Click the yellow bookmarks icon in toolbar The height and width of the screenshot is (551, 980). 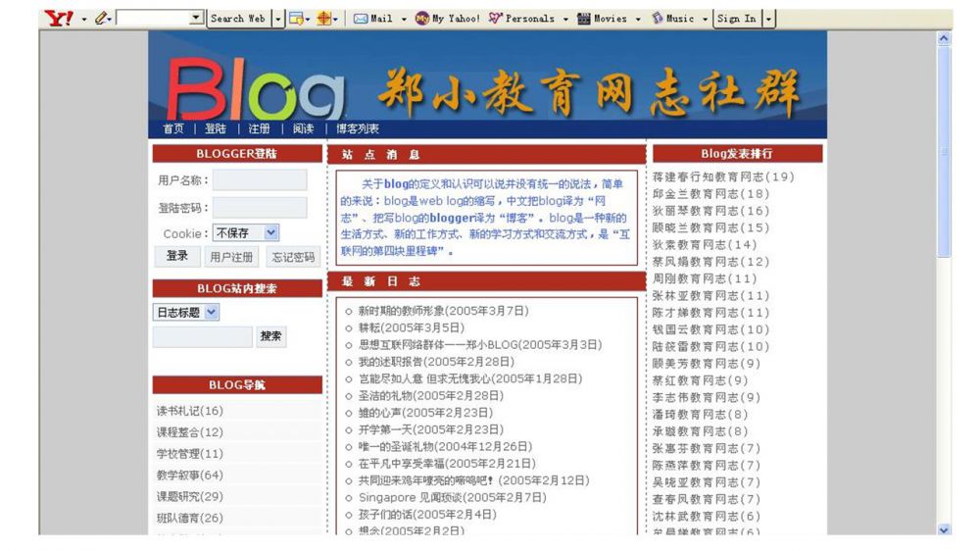(x=296, y=19)
